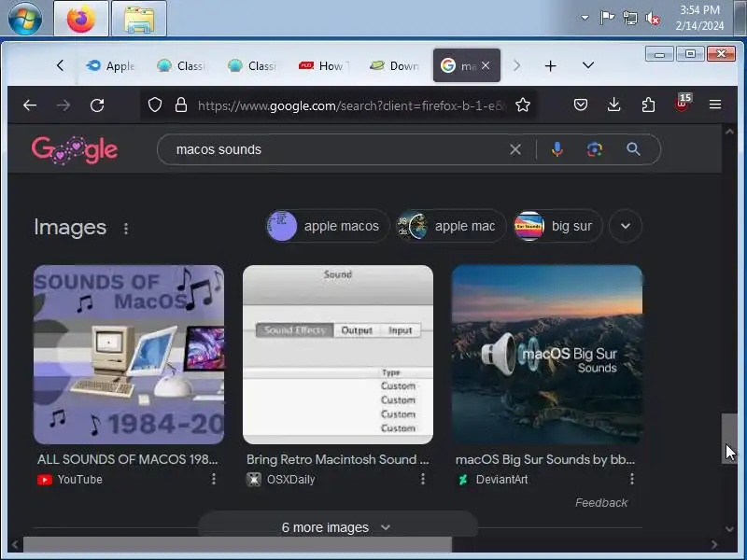Open options for DeviantArt result
The height and width of the screenshot is (560, 747).
point(632,479)
